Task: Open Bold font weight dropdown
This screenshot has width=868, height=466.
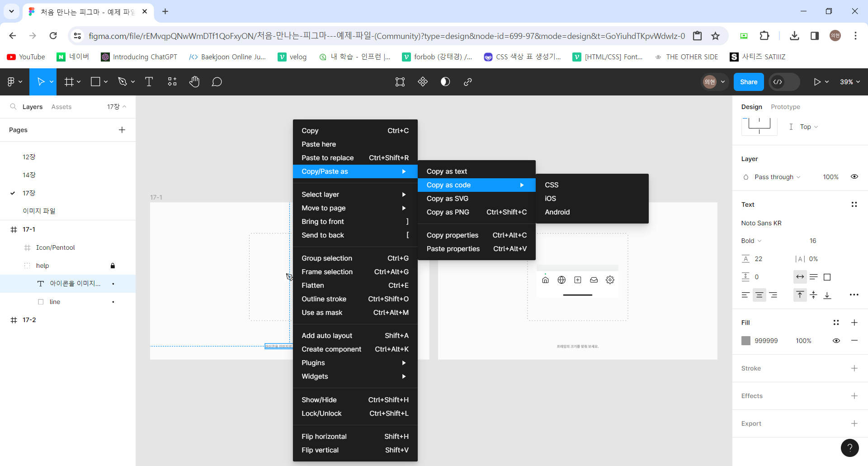Action: 751,241
